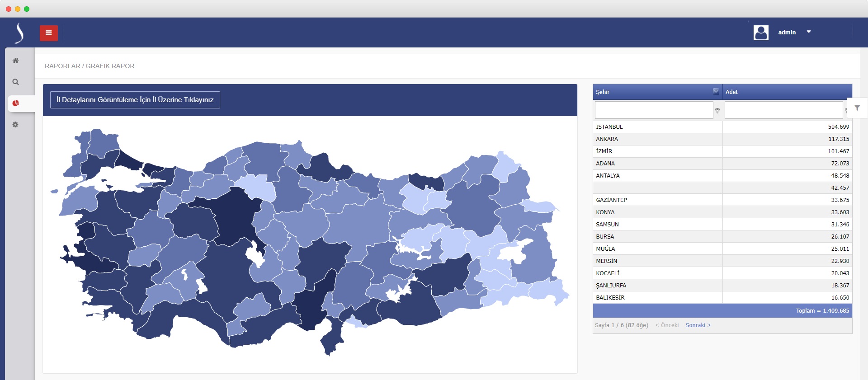This screenshot has width=868, height=380.
Task: Open the home icon in sidebar
Action: 15,61
